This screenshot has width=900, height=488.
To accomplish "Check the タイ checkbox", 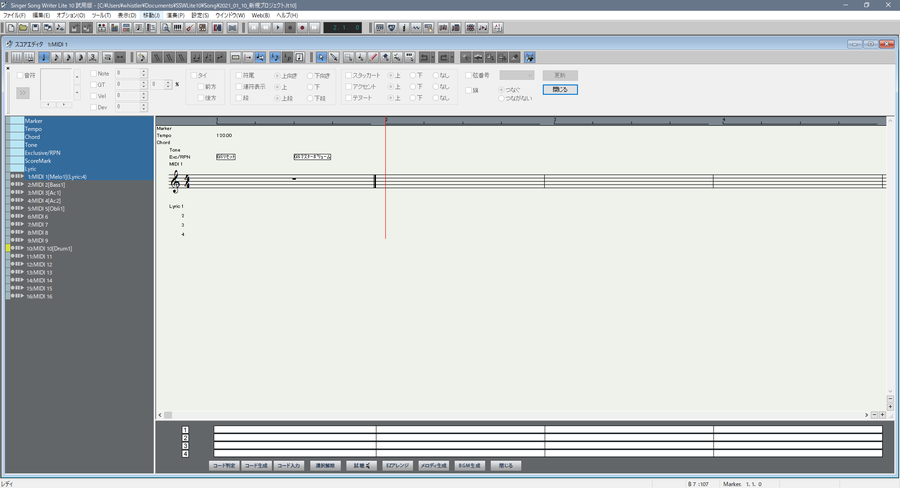I will click(195, 75).
